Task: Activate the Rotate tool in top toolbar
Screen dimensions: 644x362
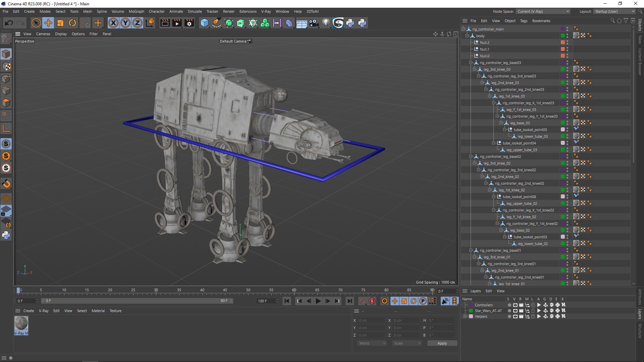Action: [x=72, y=23]
